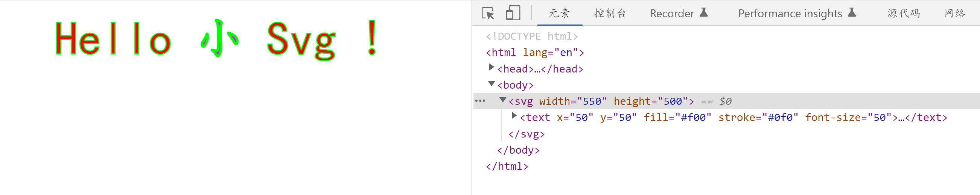
Task: Open the three-dot menu beside svg row
Action: pyautogui.click(x=480, y=101)
